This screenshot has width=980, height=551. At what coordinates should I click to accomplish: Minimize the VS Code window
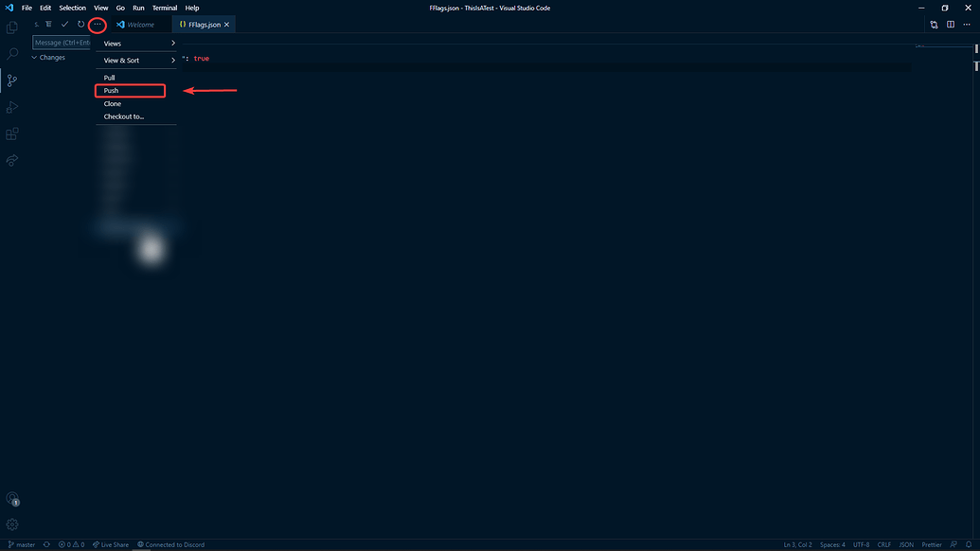pyautogui.click(x=921, y=9)
